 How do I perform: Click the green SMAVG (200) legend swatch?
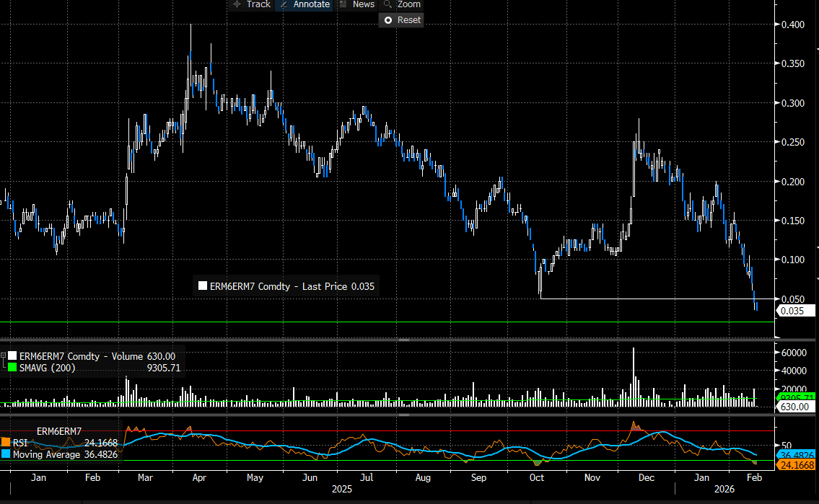pyautogui.click(x=12, y=368)
